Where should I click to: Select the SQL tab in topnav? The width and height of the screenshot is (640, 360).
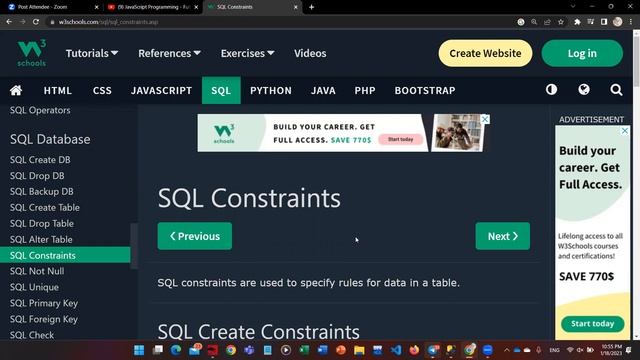pyautogui.click(x=221, y=90)
